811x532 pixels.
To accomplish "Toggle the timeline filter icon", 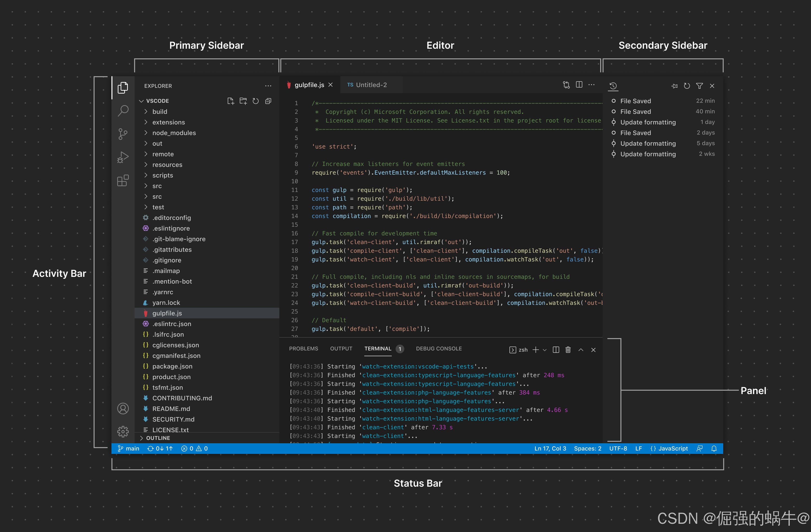I will (x=700, y=86).
